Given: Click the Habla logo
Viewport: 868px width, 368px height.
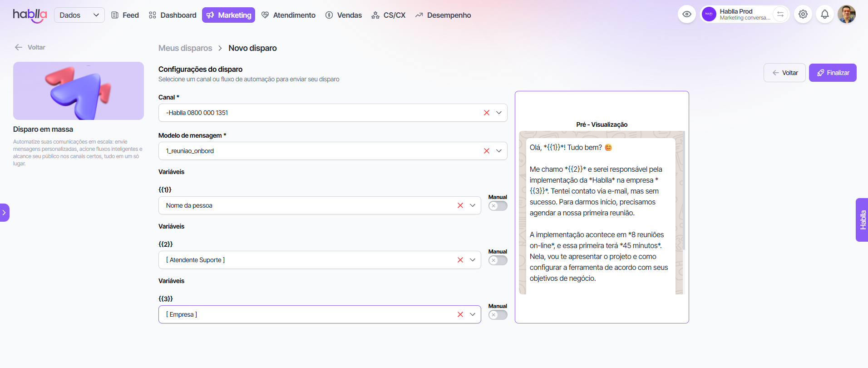Looking at the screenshot, I should coord(30,15).
